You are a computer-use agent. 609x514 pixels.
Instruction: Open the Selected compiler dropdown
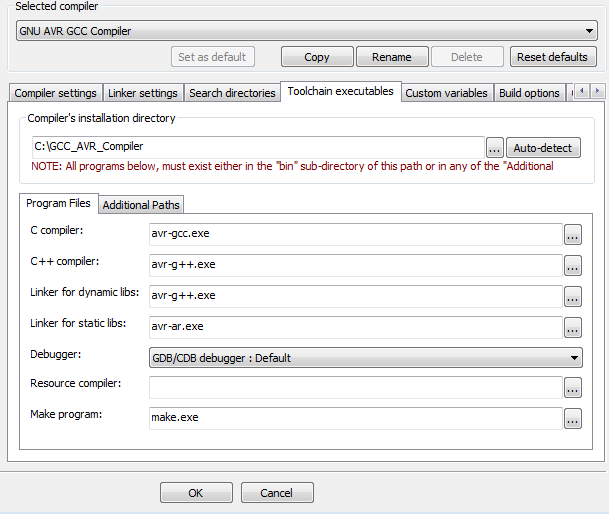tap(306, 31)
